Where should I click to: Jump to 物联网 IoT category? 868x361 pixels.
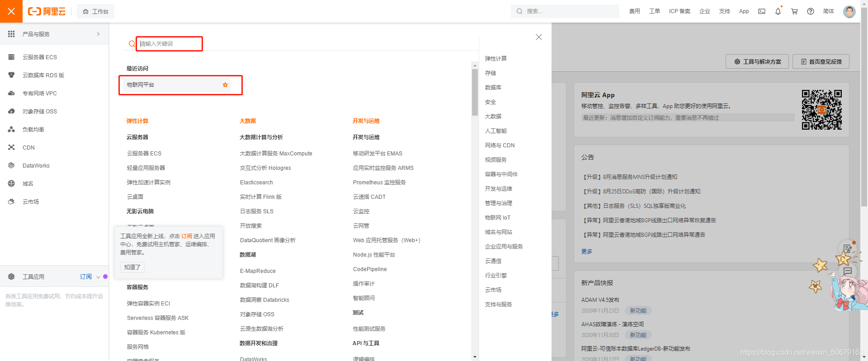[x=498, y=218]
